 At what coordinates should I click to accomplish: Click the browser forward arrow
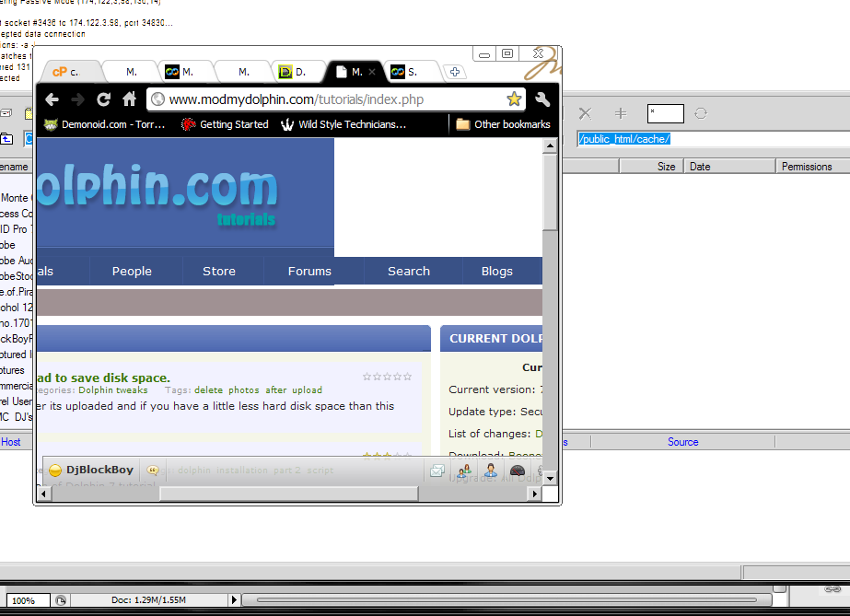78,99
